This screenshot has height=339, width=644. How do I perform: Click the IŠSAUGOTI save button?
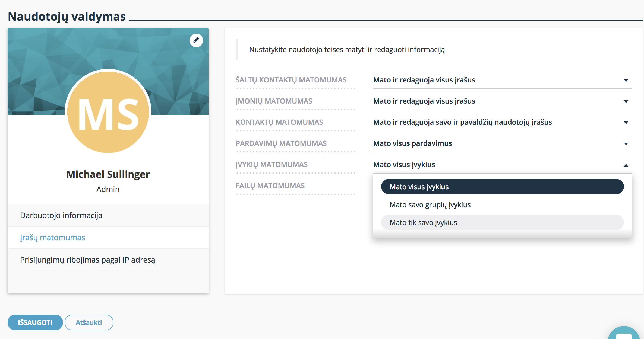(35, 322)
